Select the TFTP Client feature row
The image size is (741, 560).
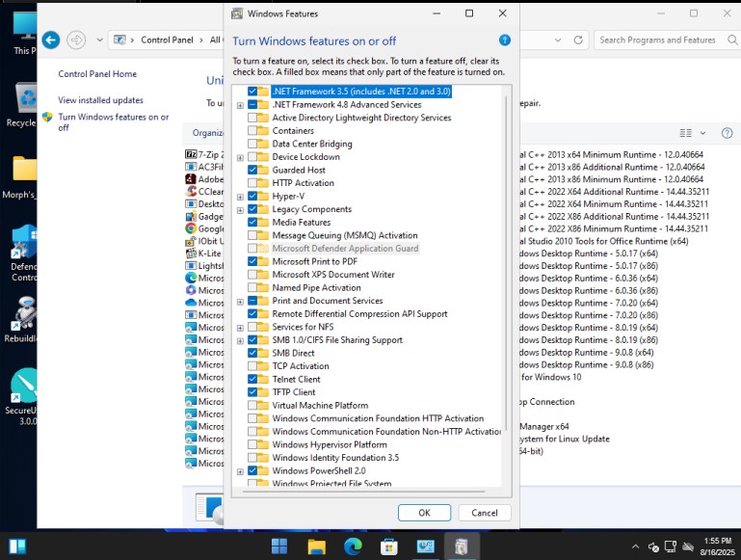pos(294,392)
